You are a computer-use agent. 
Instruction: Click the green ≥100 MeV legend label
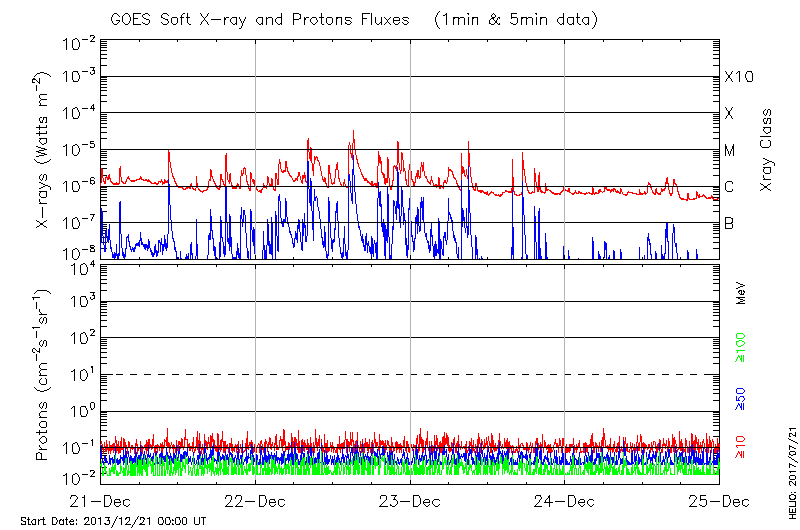[x=741, y=347]
